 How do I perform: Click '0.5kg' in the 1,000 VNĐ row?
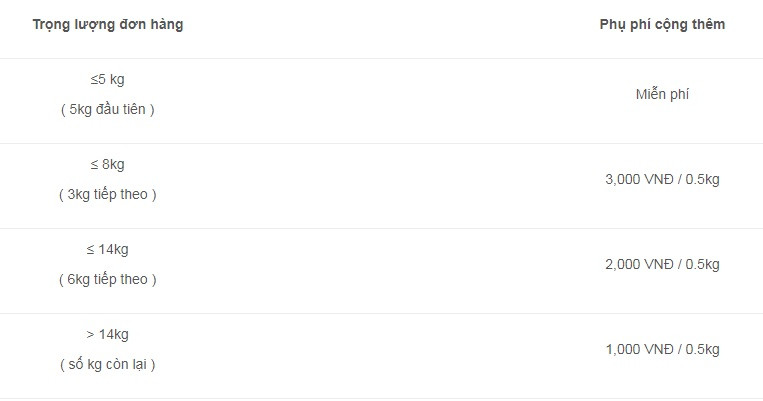coord(703,349)
